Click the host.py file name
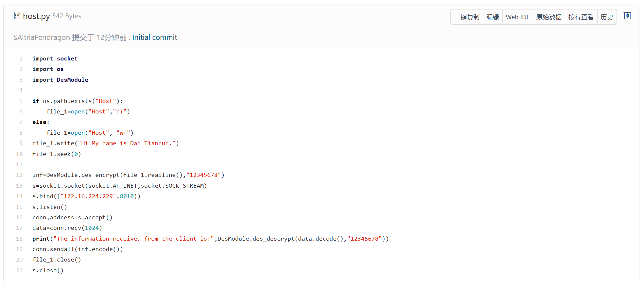This screenshot has width=644, height=288. point(36,16)
